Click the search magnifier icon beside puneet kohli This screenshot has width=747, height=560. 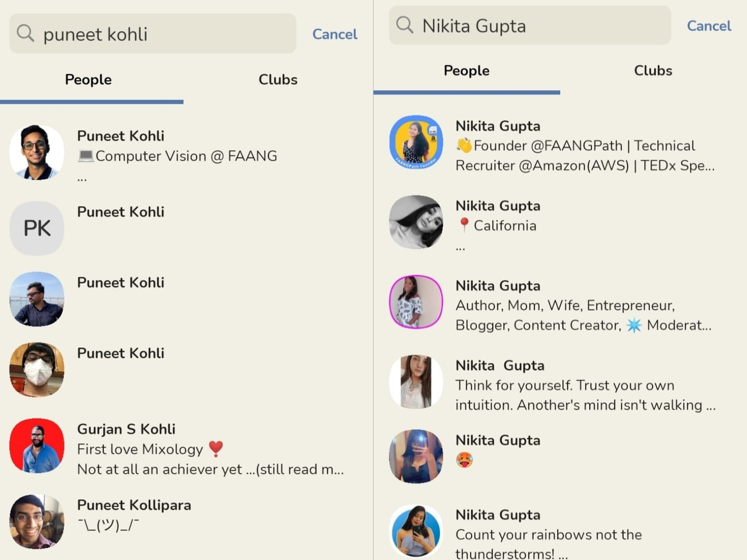(x=25, y=33)
